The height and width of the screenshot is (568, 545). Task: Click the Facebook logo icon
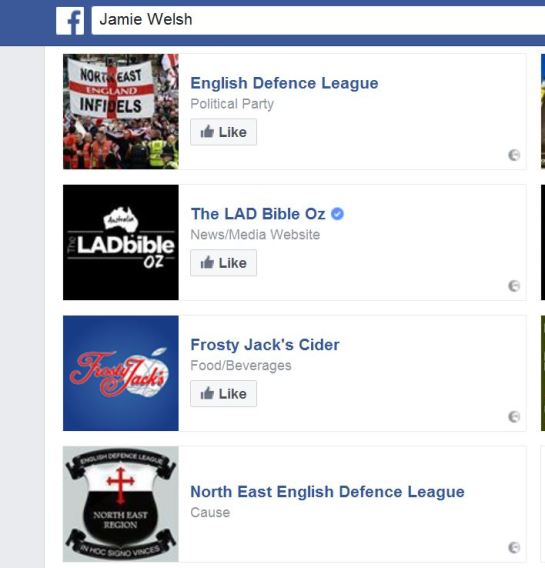coord(70,21)
